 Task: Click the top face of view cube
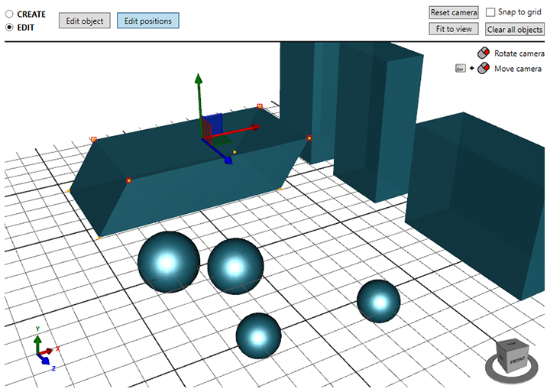tap(512, 345)
